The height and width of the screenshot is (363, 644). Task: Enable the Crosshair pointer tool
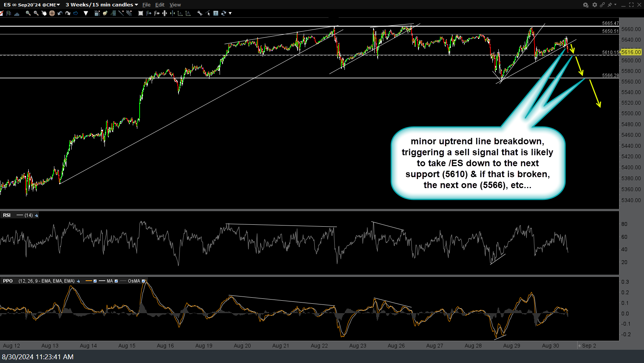52,13
